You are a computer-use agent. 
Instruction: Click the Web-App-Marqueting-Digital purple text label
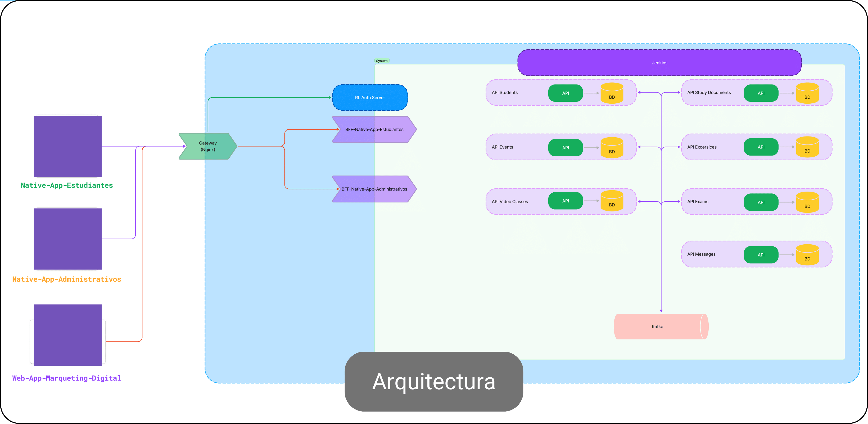point(67,378)
